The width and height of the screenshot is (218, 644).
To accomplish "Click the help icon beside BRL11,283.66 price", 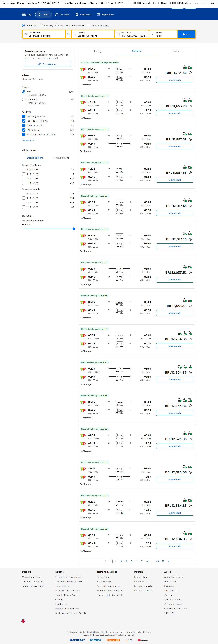I will click(190, 73).
